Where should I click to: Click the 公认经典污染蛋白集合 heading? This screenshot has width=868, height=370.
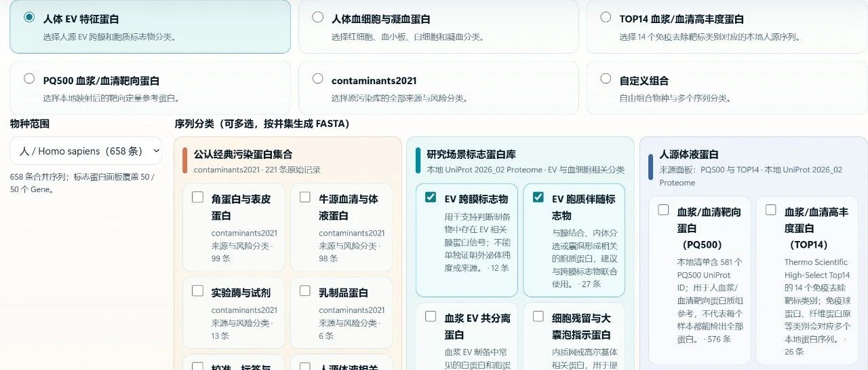pyautogui.click(x=243, y=155)
